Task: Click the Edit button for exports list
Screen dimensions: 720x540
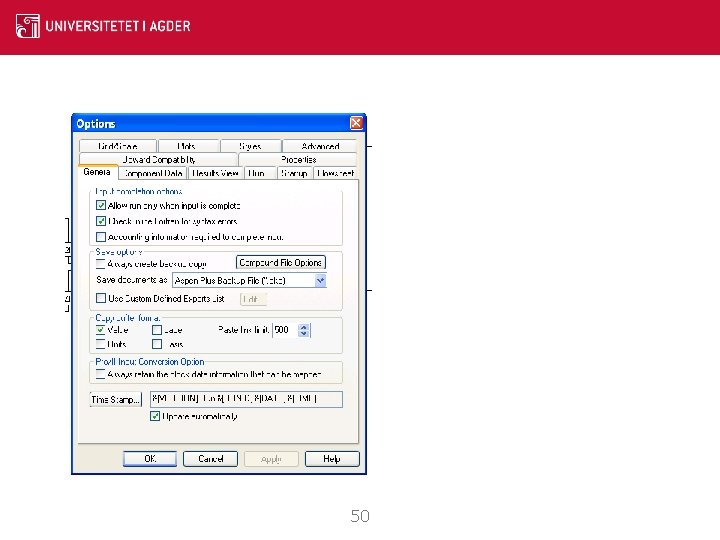Action: click(253, 299)
